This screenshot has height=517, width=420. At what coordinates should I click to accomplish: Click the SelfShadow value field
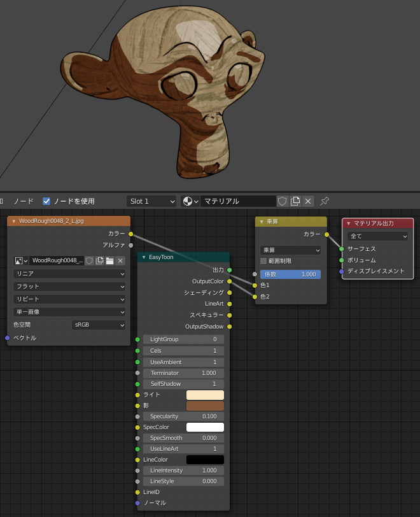184,384
